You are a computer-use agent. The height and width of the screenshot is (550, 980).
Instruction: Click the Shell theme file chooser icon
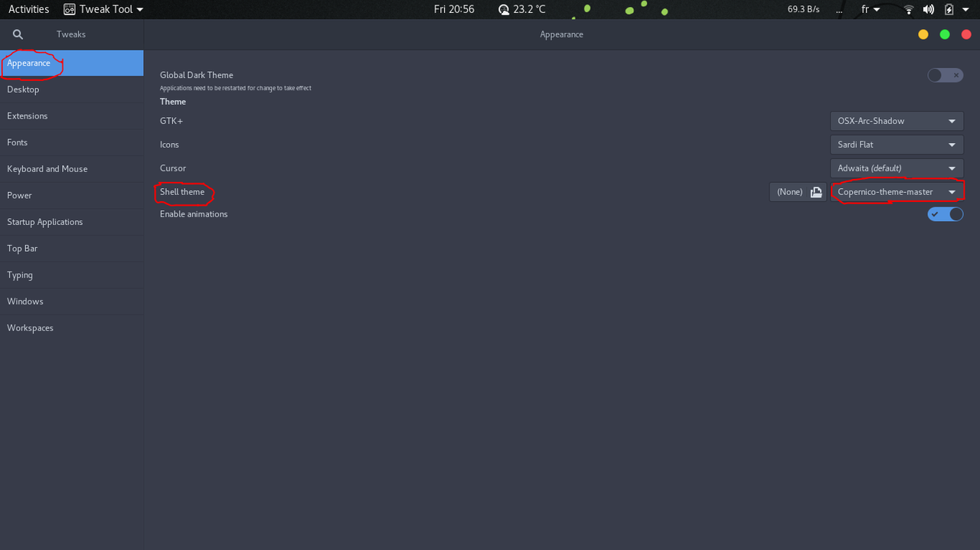click(x=816, y=192)
